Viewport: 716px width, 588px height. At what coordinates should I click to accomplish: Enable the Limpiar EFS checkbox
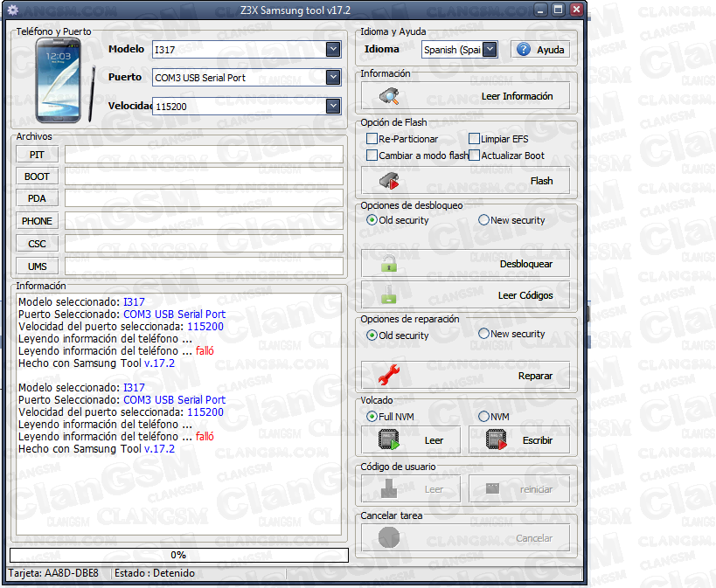[475, 139]
